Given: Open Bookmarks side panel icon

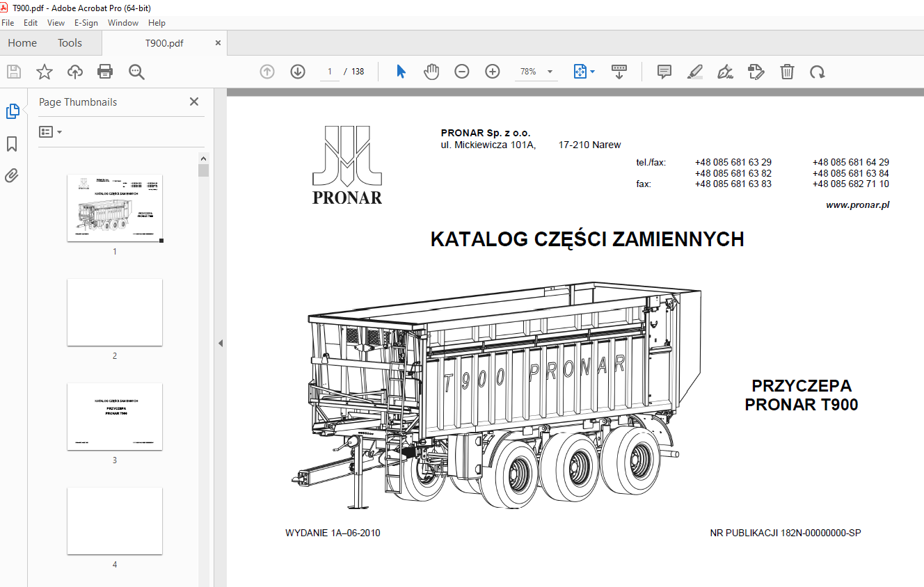Looking at the screenshot, I should click(12, 144).
